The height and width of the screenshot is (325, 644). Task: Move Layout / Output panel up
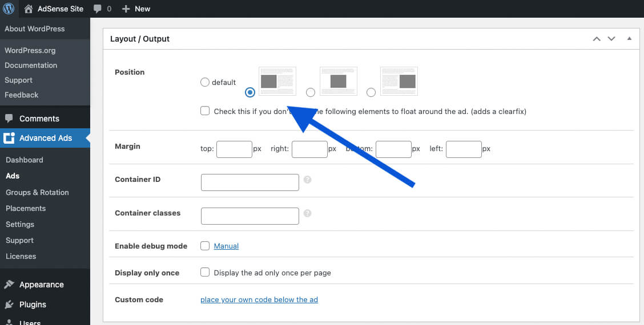tap(597, 39)
